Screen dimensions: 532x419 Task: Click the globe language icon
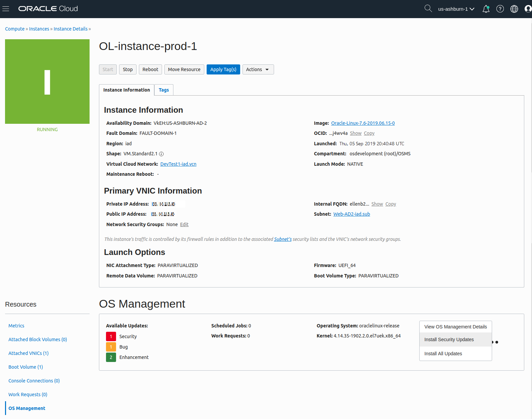pos(514,9)
